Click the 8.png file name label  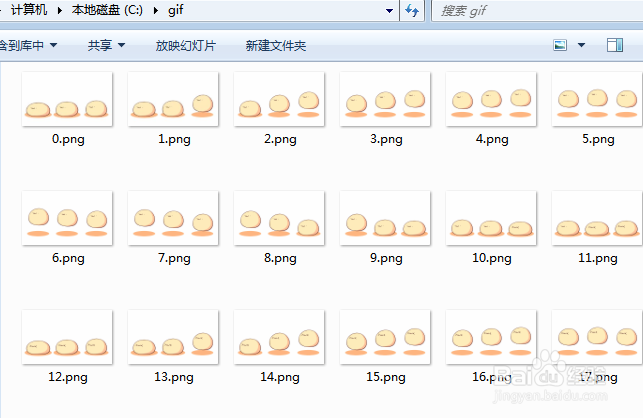pos(280,258)
